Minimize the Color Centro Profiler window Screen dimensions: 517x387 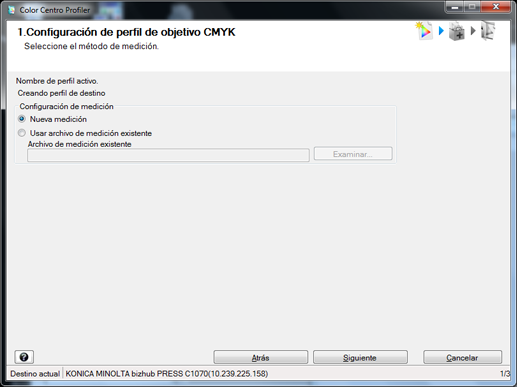(x=455, y=7)
